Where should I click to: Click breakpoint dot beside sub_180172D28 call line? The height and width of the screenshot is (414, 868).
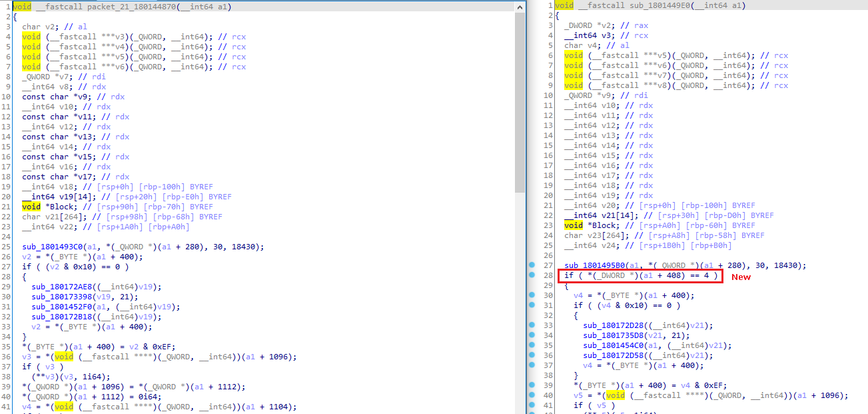(532, 325)
